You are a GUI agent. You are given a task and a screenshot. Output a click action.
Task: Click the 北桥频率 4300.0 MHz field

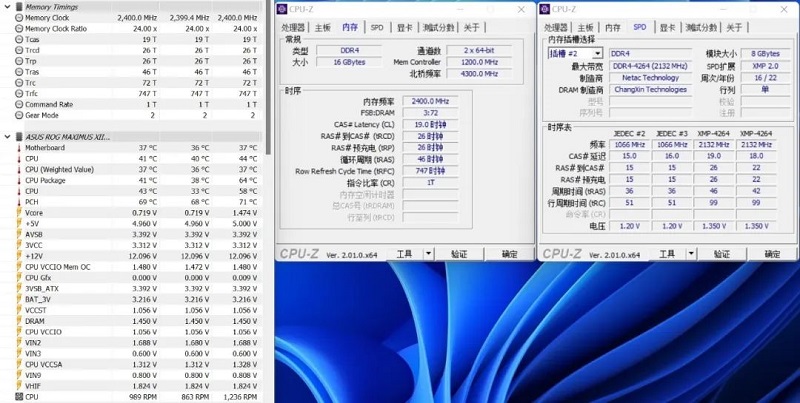479,73
